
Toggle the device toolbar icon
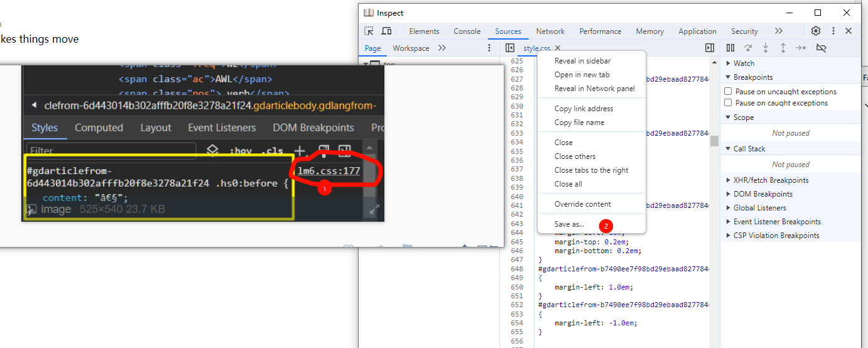pyautogui.click(x=387, y=31)
